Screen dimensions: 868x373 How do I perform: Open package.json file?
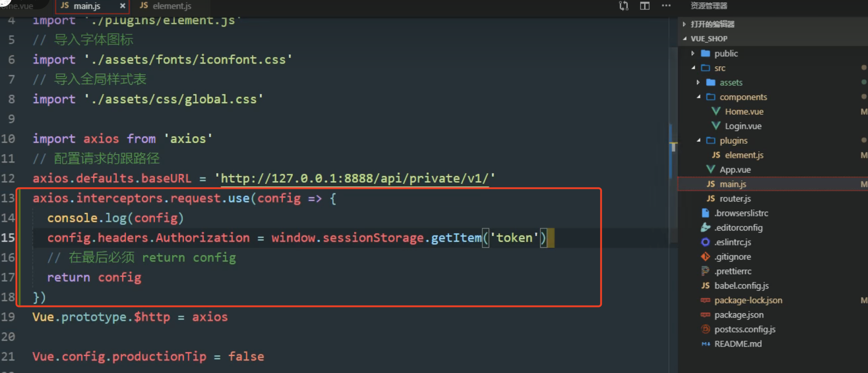(x=739, y=314)
